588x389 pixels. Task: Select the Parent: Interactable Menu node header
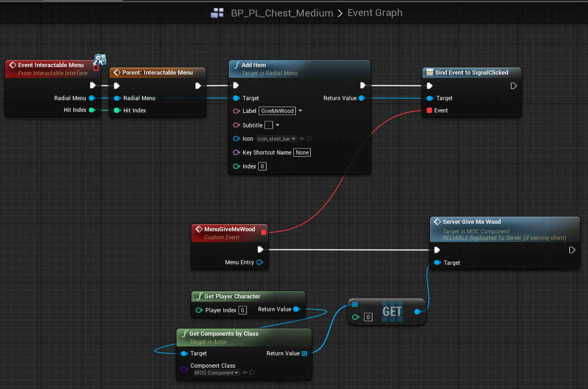pyautogui.click(x=158, y=72)
